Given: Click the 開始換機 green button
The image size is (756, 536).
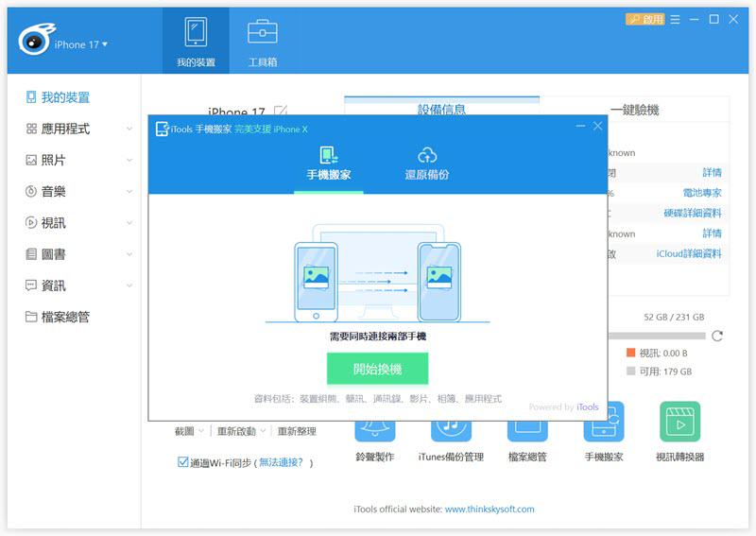Looking at the screenshot, I should [377, 369].
